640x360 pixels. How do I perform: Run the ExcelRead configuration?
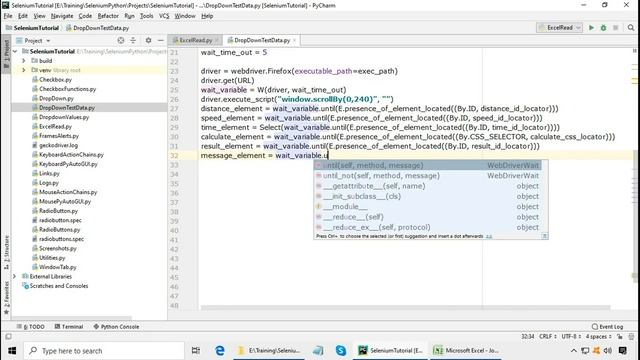point(591,28)
